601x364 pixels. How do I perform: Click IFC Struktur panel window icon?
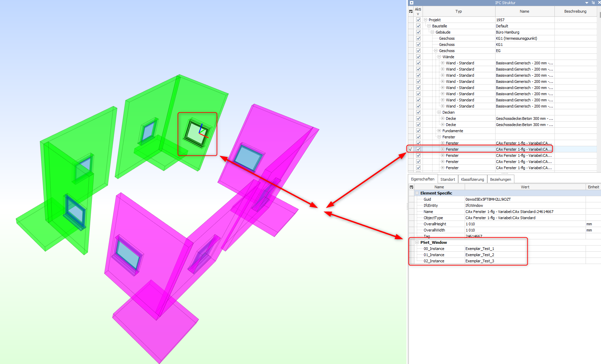tap(412, 3)
